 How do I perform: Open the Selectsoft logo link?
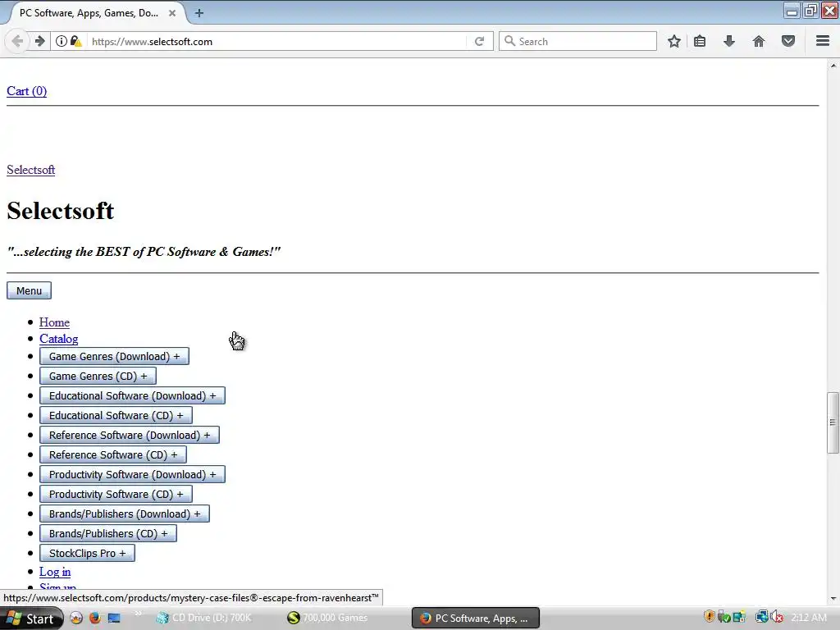30,170
